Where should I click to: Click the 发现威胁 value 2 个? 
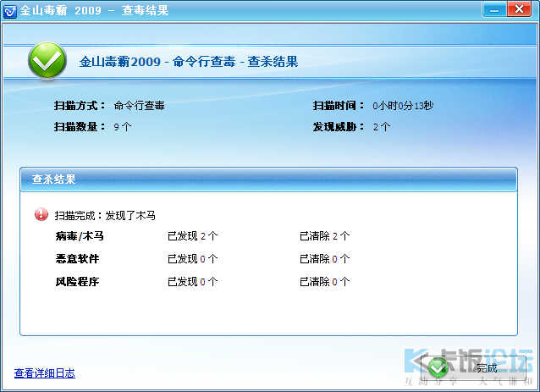(382, 127)
